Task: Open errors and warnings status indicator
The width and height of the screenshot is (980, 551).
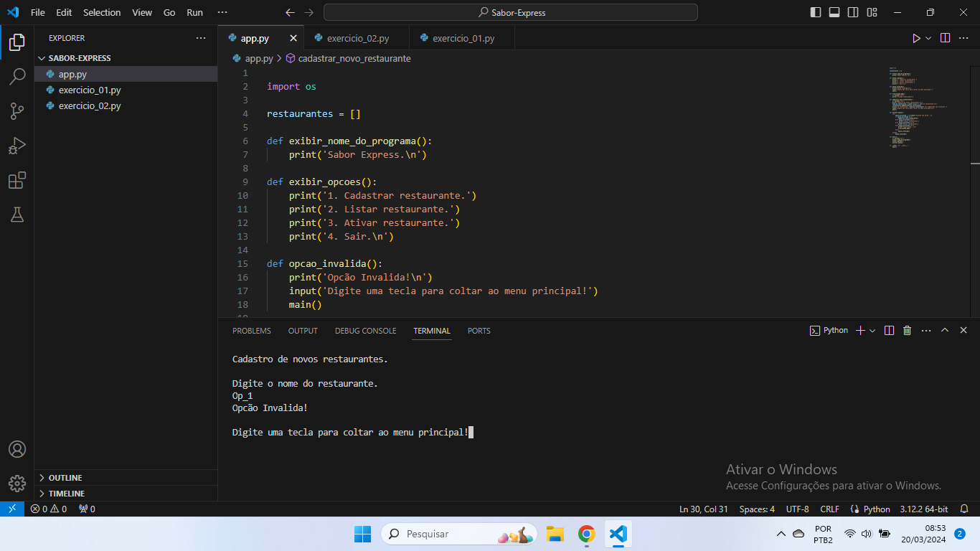Action: pos(49,509)
